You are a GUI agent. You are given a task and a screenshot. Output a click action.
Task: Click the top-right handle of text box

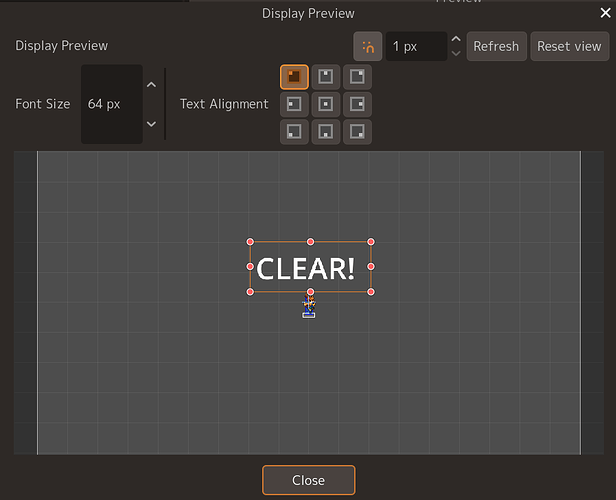click(371, 242)
